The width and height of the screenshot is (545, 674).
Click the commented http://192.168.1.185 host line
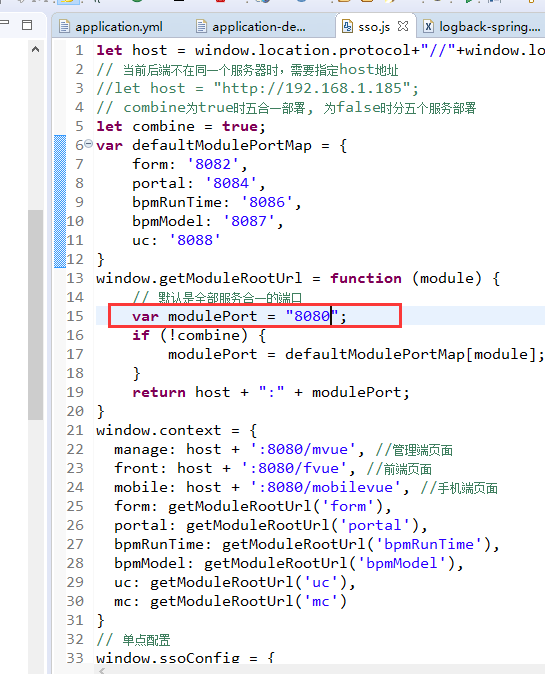pos(257,89)
